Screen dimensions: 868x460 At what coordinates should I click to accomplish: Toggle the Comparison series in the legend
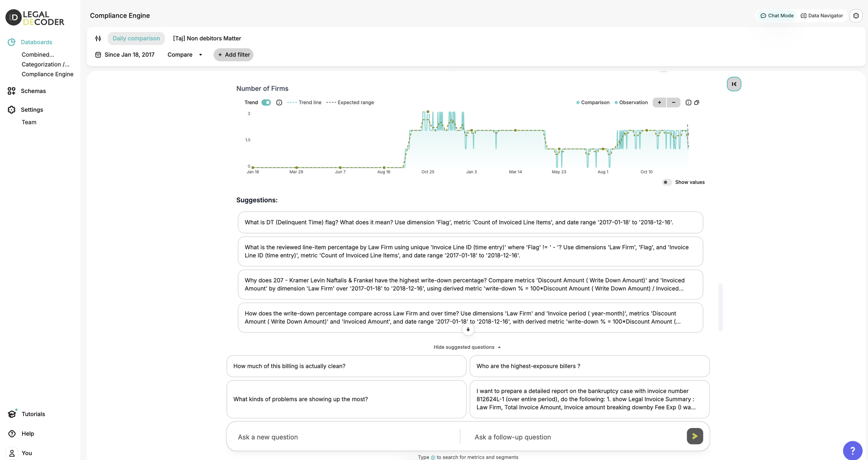593,102
